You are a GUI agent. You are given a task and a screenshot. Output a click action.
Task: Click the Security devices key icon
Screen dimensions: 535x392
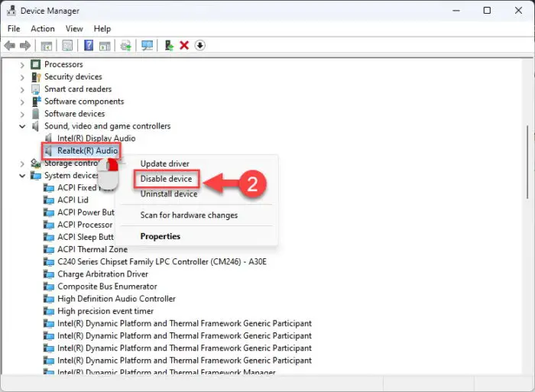click(35, 76)
